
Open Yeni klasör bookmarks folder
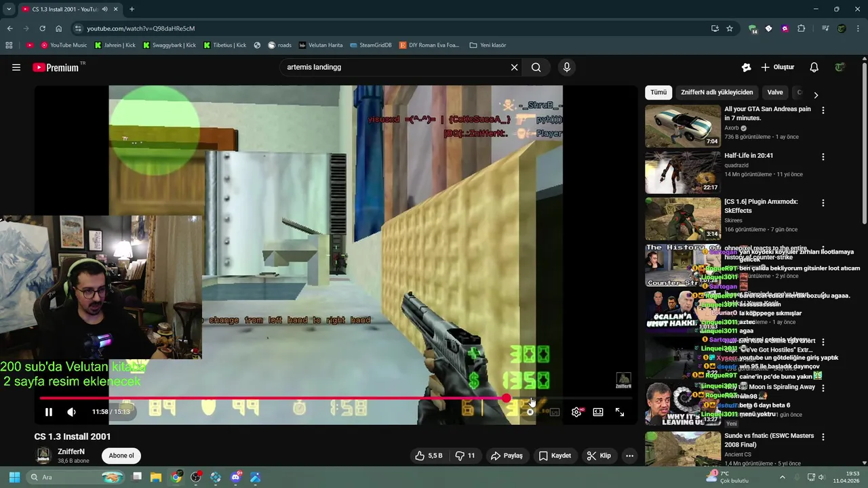488,45
